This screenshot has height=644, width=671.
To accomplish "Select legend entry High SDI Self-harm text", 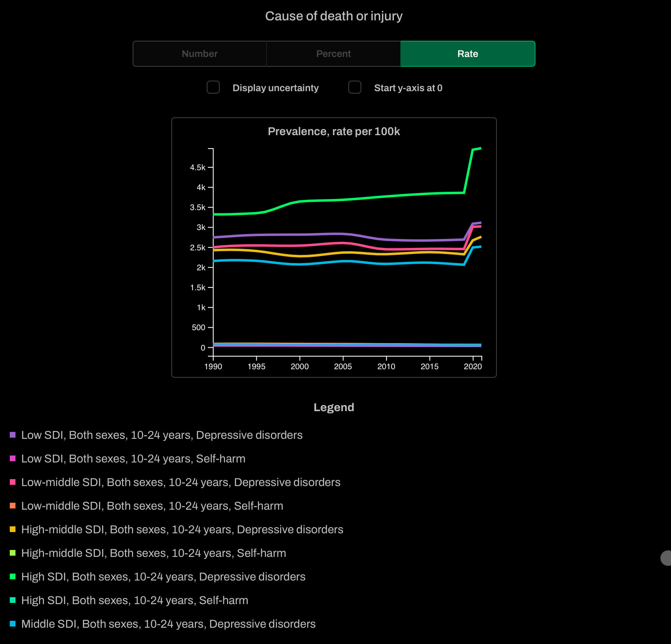I will (135, 600).
